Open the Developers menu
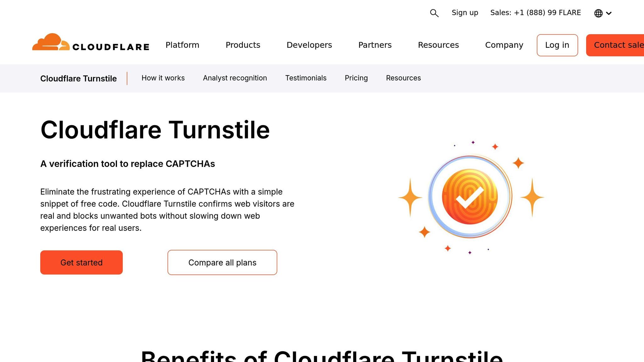The width and height of the screenshot is (644, 362). coord(309,45)
